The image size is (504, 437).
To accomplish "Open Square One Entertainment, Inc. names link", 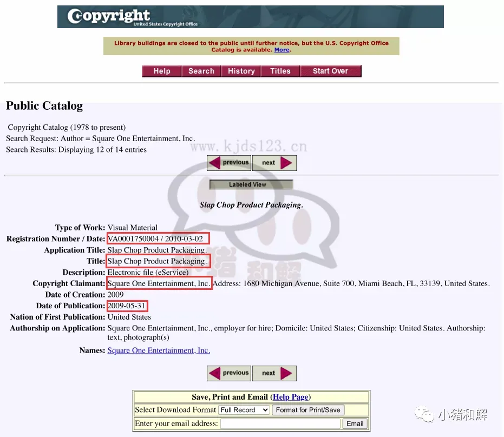I will coord(159,350).
